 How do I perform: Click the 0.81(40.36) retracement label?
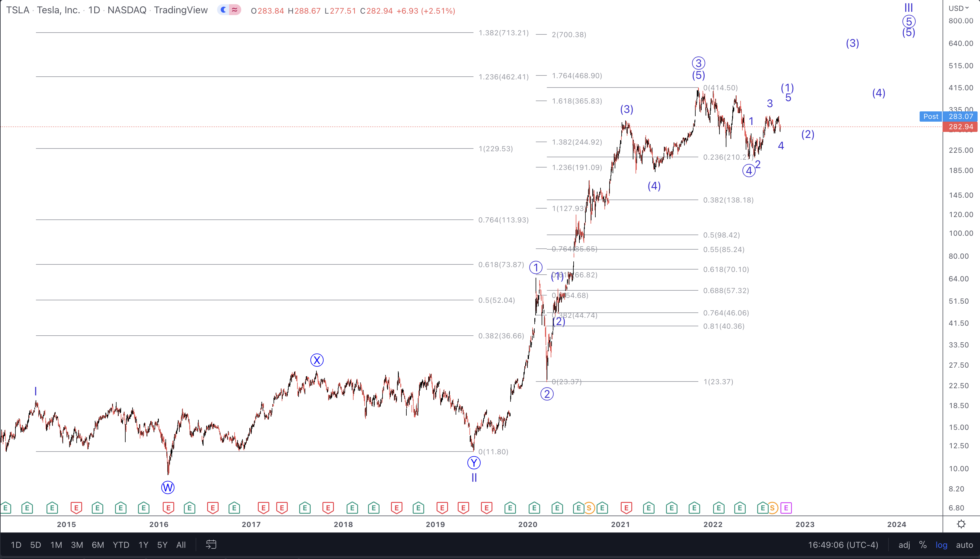724,326
